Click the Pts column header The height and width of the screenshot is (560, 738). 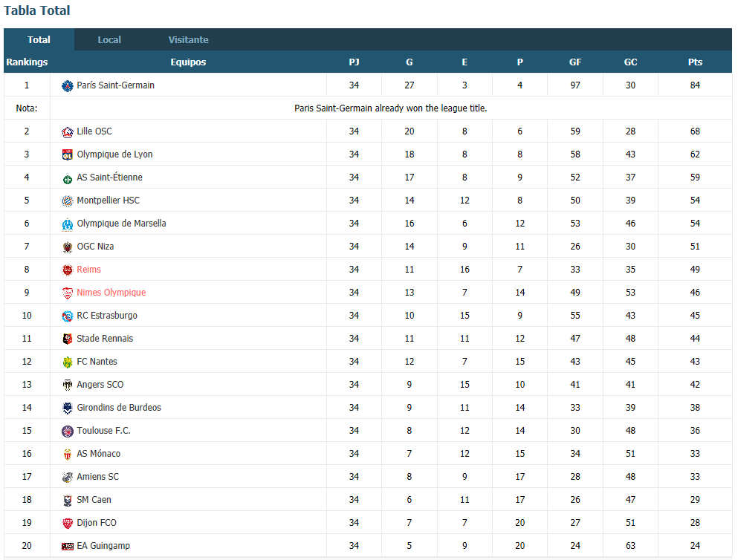click(695, 62)
